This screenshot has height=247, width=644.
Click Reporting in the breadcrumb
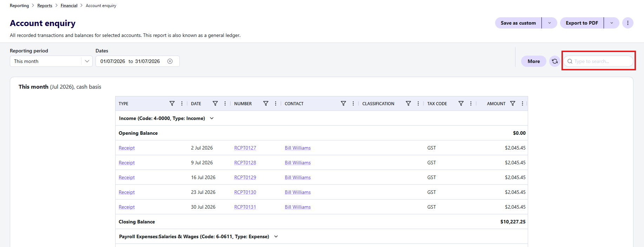[19, 6]
